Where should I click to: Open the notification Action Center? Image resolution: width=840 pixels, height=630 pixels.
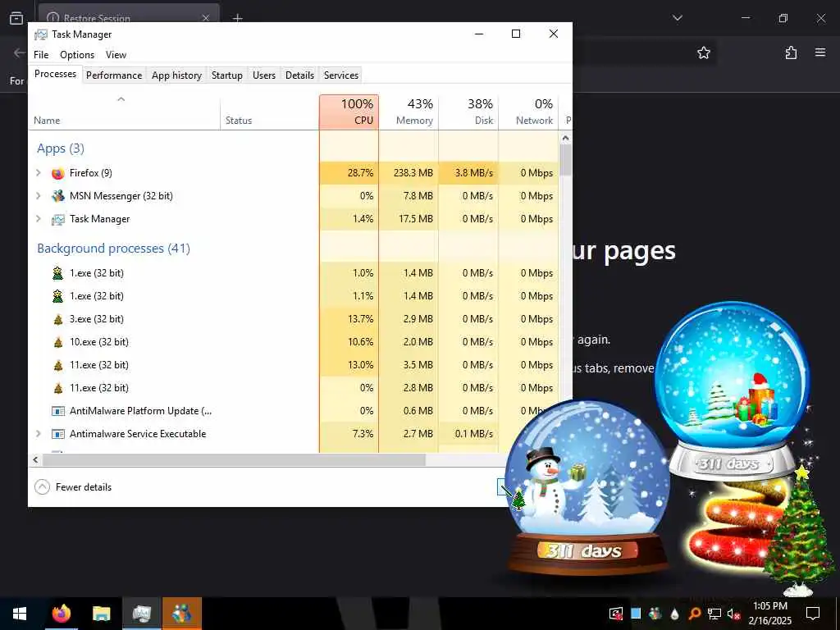(813, 614)
